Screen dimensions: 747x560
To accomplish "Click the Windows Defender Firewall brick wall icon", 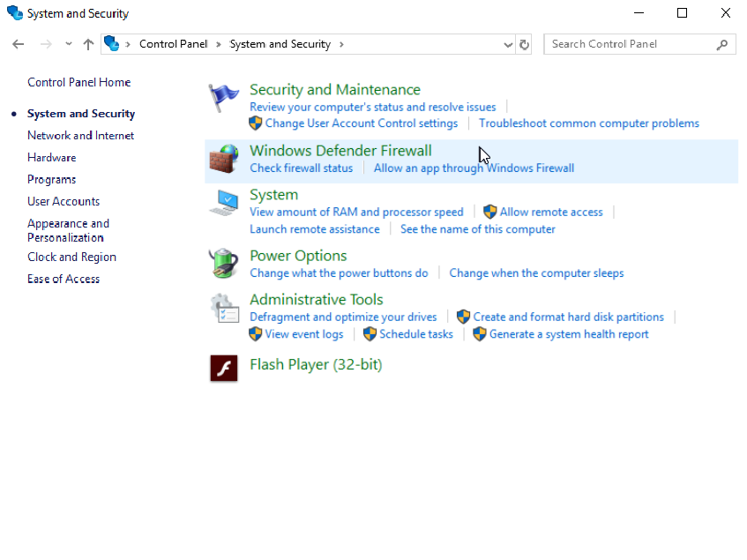I will point(223,159).
